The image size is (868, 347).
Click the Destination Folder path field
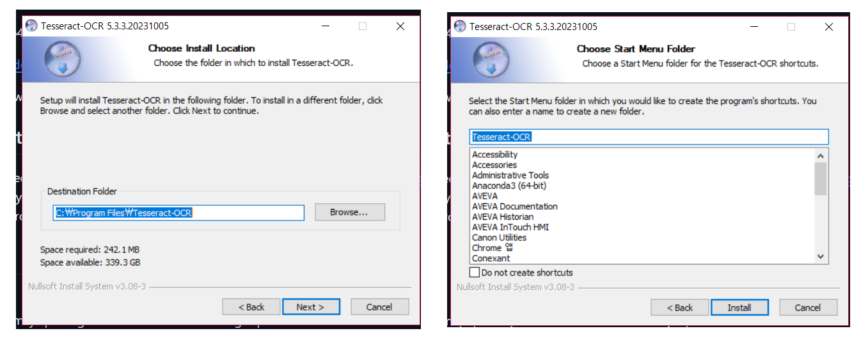pyautogui.click(x=178, y=213)
